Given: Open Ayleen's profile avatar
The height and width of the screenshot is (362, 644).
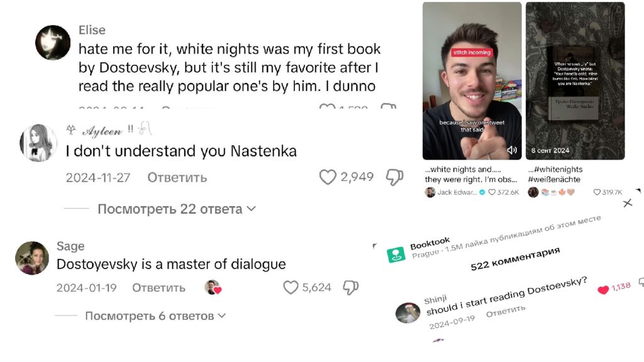Looking at the screenshot, I should point(38,143).
